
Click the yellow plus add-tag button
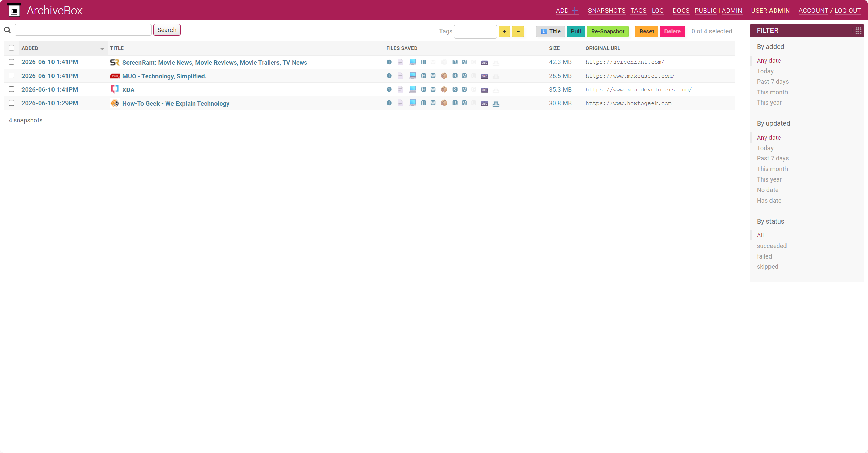coord(504,31)
